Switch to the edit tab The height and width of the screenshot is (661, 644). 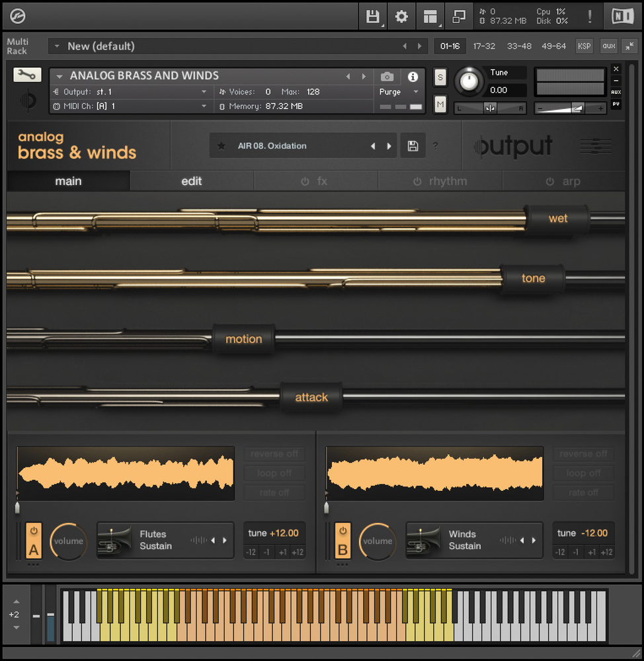192,181
